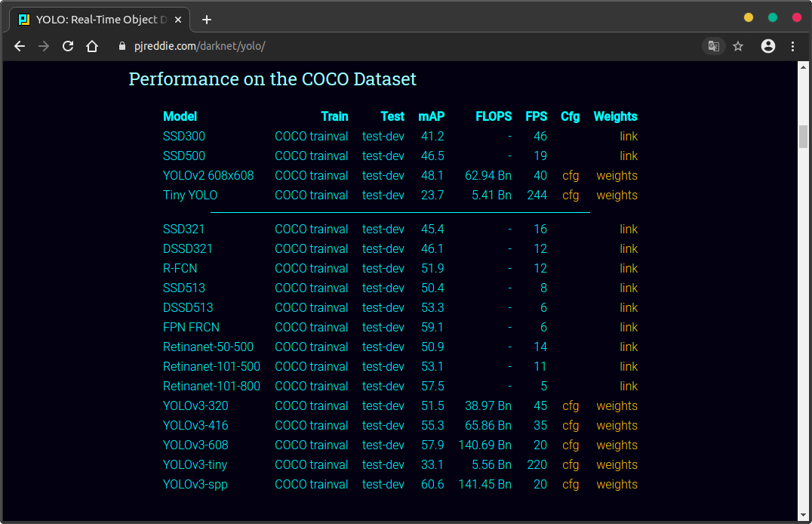812x524 pixels.
Task: Open cfg for Tiny YOLO
Action: click(571, 196)
